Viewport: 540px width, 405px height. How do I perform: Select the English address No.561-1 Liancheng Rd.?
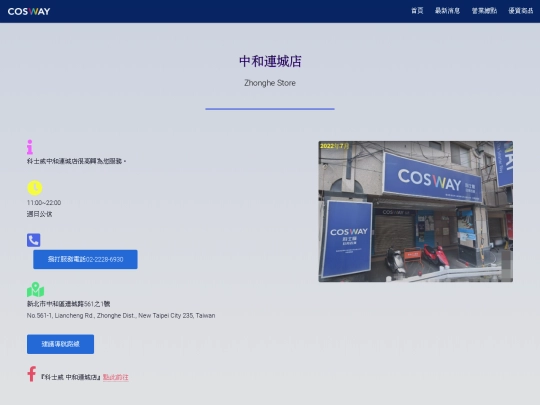(x=121, y=315)
